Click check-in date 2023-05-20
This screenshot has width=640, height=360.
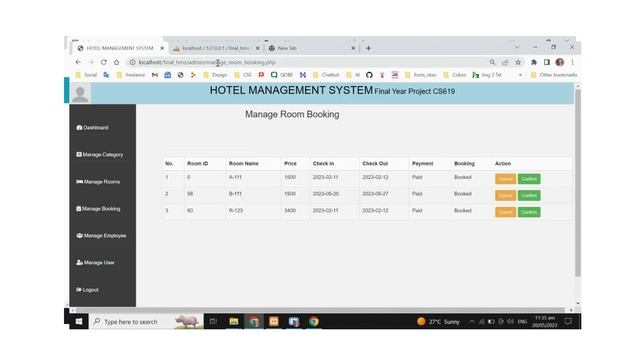[x=326, y=194]
